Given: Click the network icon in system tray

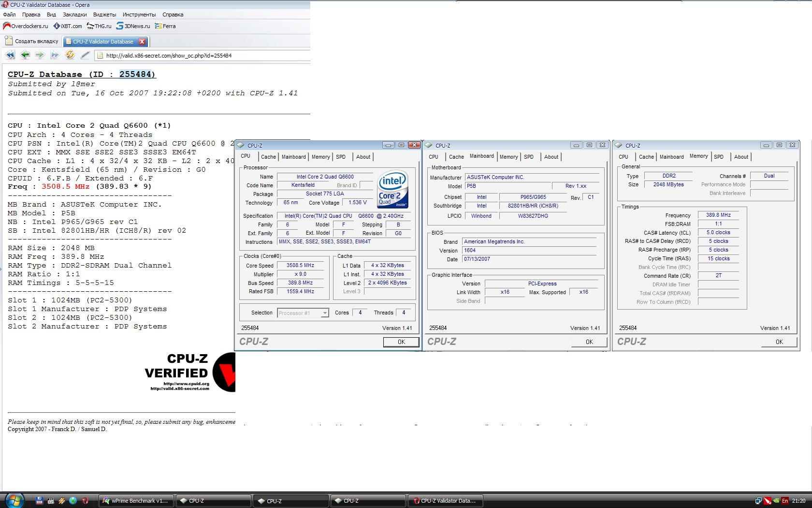Looking at the screenshot, I should [759, 501].
